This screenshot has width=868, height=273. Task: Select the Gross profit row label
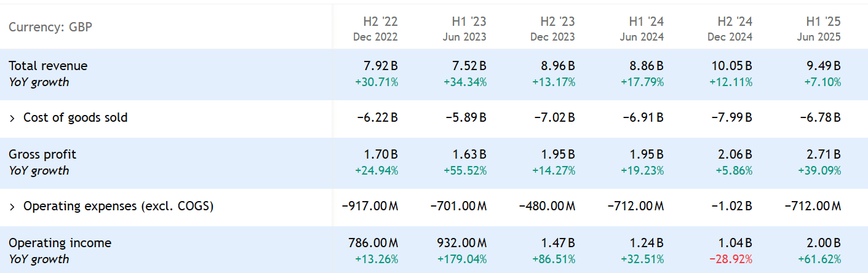click(x=42, y=155)
